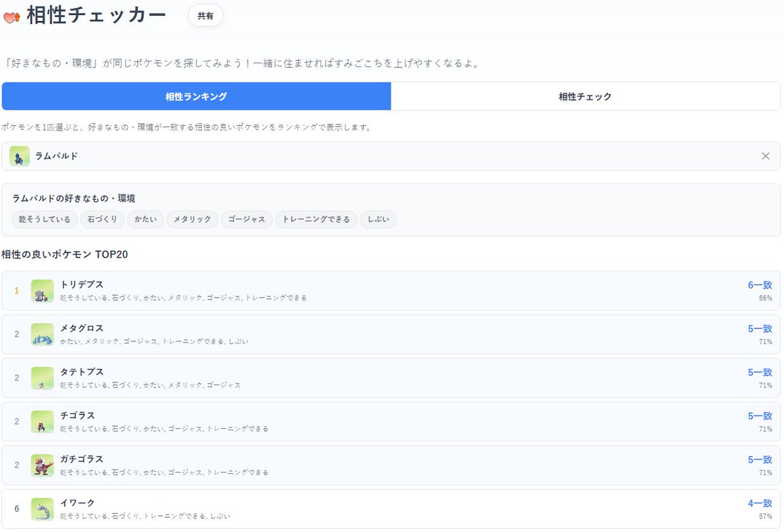Click the heart icon beside 相性チェッカー title

point(12,17)
